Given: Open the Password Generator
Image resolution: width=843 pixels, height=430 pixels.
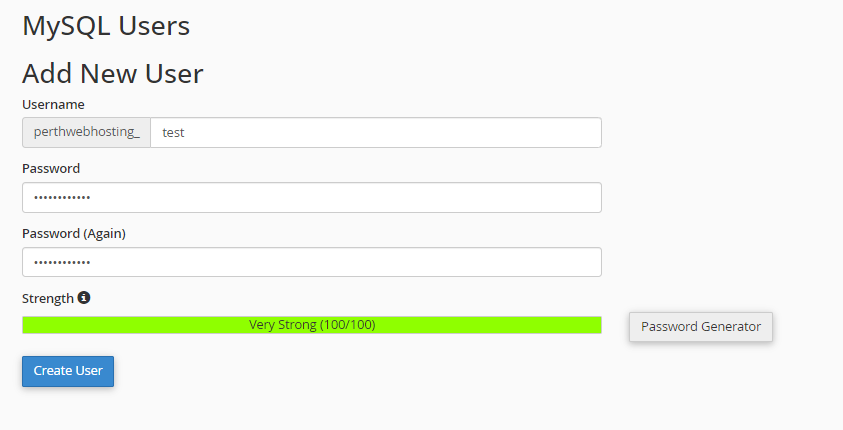Looking at the screenshot, I should point(701,327).
